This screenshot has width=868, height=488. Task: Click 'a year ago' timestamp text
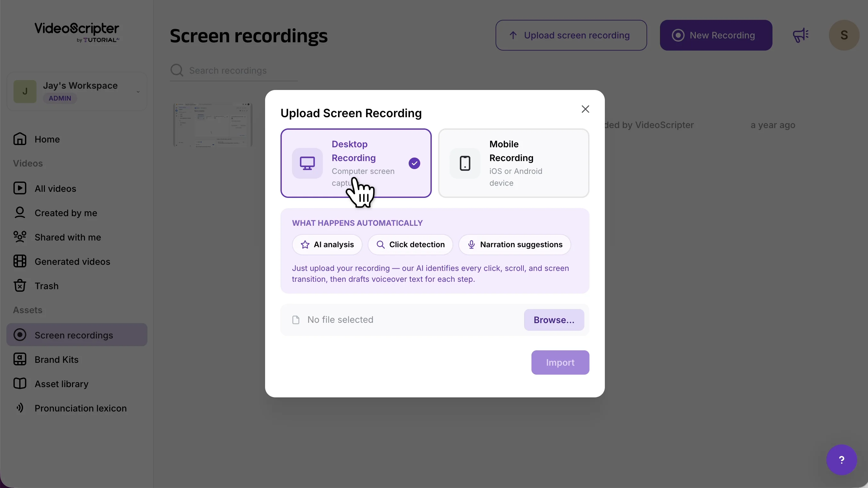[x=773, y=125]
